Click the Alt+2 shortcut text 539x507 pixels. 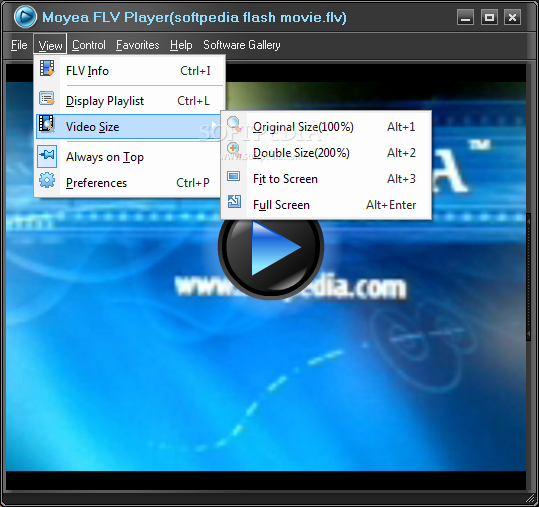402,153
